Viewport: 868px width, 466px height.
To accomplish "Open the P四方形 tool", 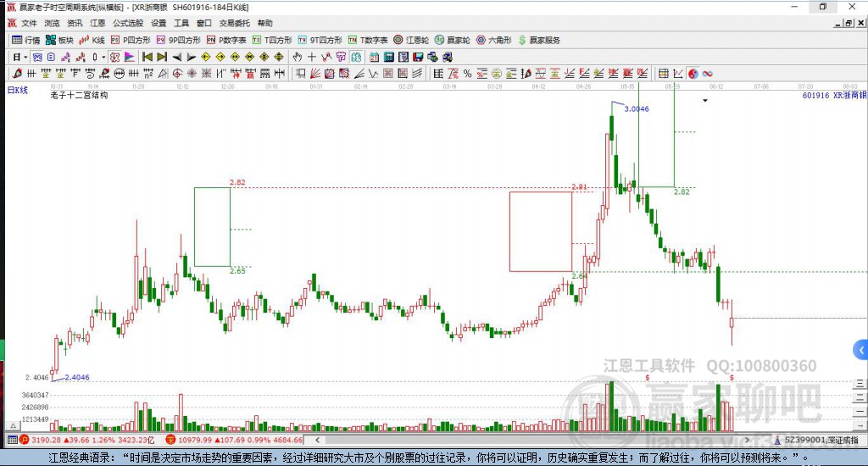I will [131, 40].
